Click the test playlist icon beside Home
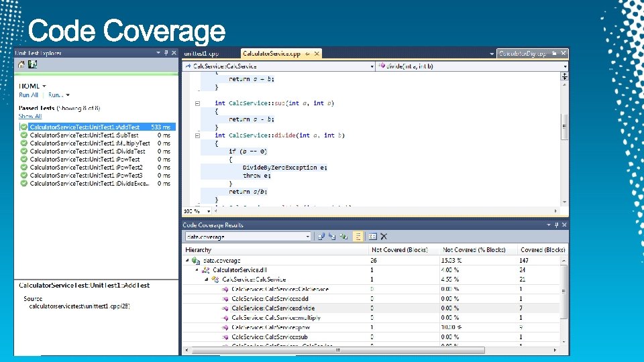Screen dimensions: 644x362 coord(32,64)
